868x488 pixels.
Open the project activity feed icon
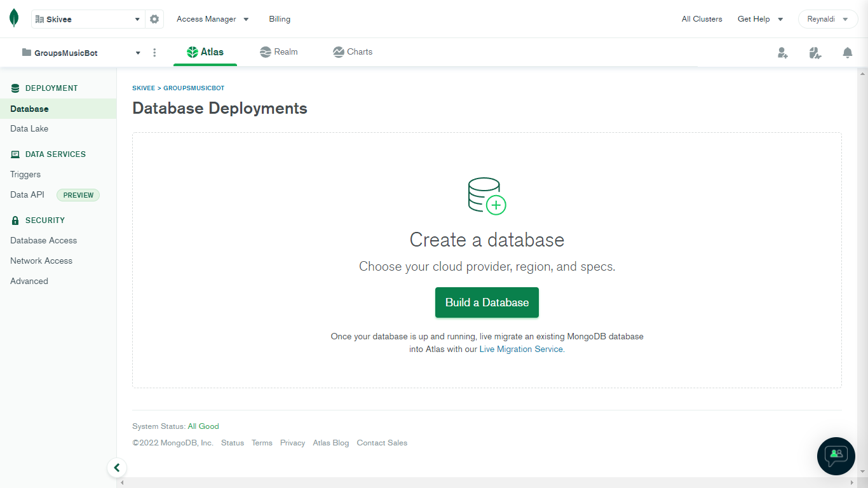(815, 53)
